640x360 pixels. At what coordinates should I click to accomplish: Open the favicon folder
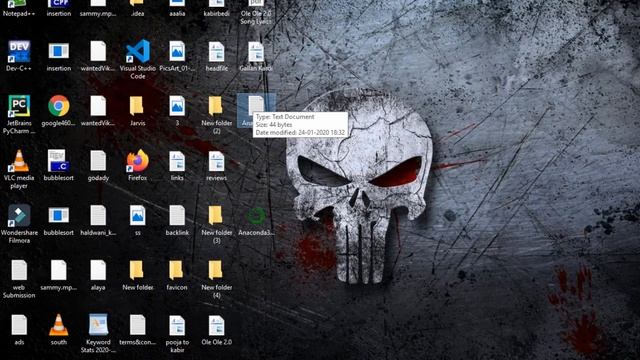pos(177,275)
